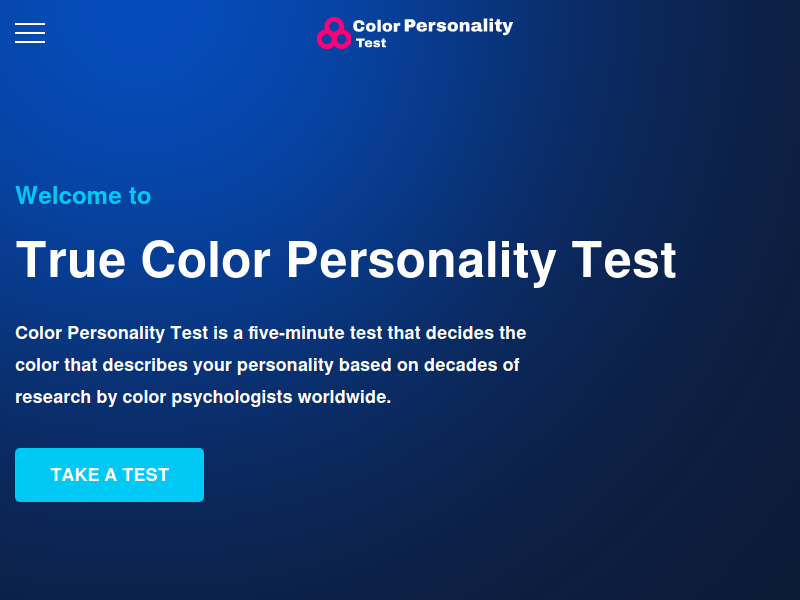This screenshot has width=800, height=600.
Task: Click description line starting "color that describes"
Action: click(267, 365)
